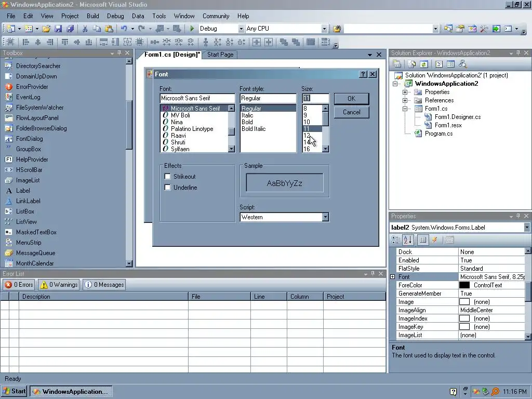Collapse the WindowsApplication2 project node
Screen dimensions: 532x399
395,84
